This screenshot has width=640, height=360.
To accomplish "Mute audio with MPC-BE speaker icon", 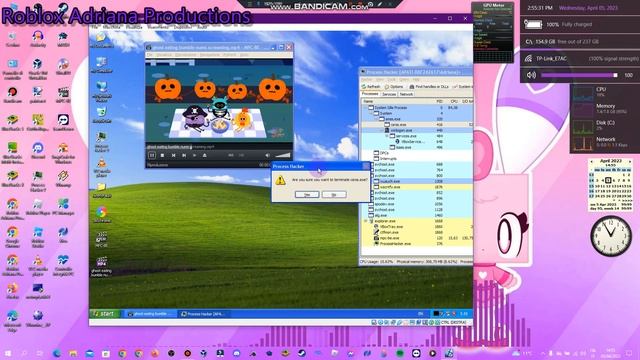I will coord(267,156).
